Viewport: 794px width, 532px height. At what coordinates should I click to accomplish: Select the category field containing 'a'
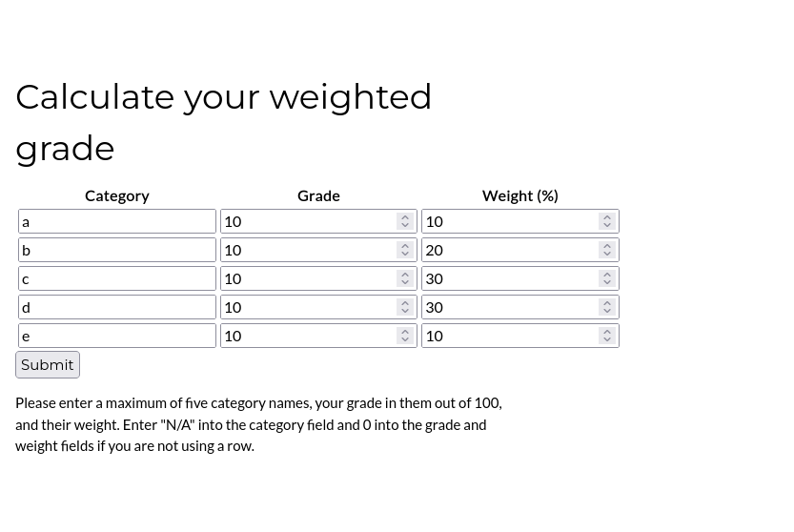pyautogui.click(x=117, y=221)
